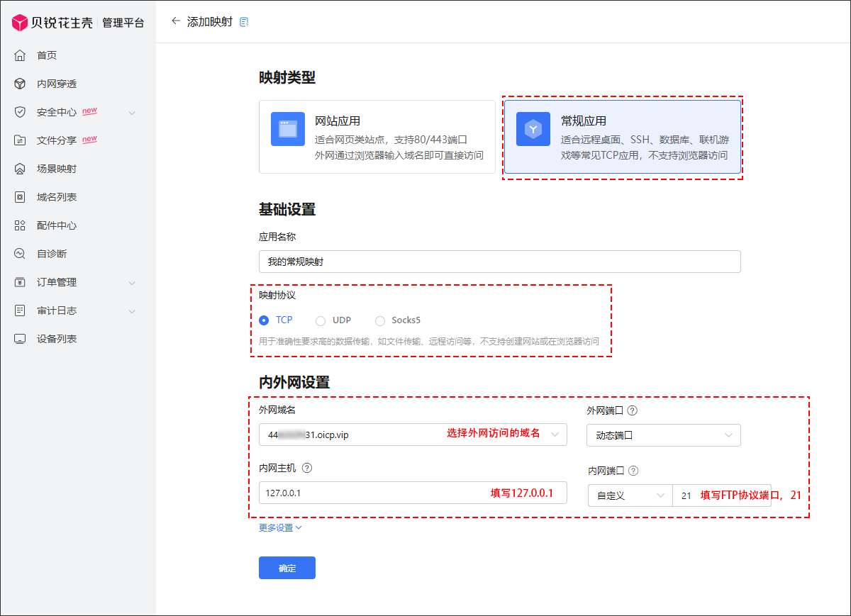The image size is (851, 616).
Task: Click the 内网主机 input with 127.0.0.1
Action: coord(413,493)
